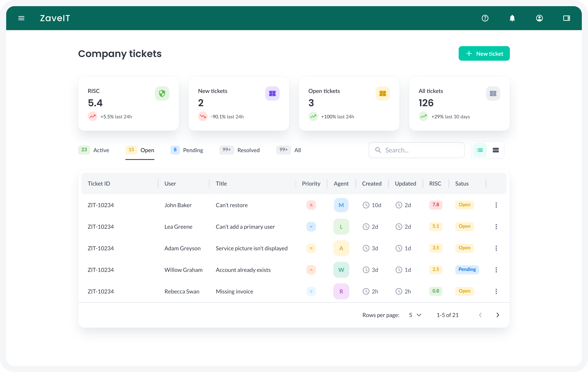
Task: Click the ticket icon on the New tickets card
Action: (x=272, y=94)
